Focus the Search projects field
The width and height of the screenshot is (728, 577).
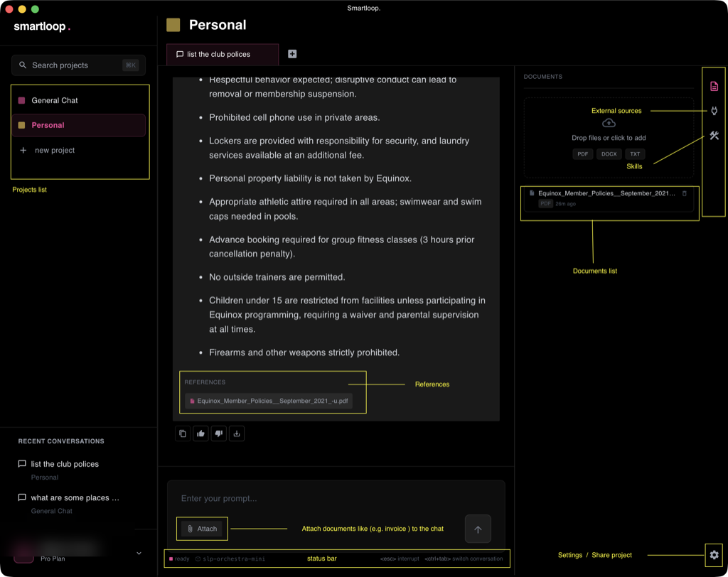coord(78,65)
